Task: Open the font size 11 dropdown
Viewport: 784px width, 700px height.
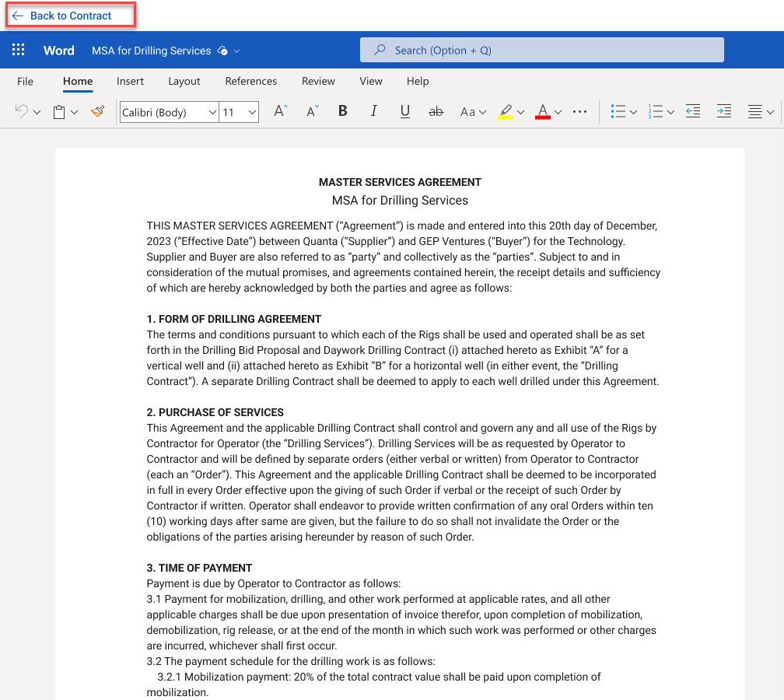Action: point(239,112)
